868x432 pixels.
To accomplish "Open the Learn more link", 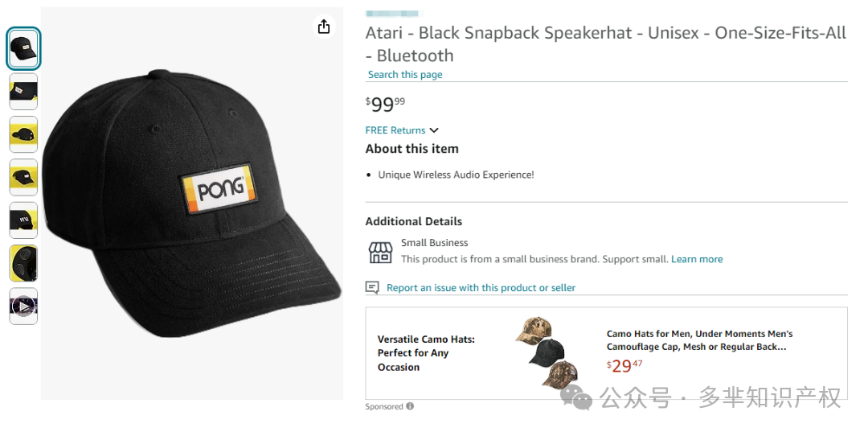I will point(697,259).
